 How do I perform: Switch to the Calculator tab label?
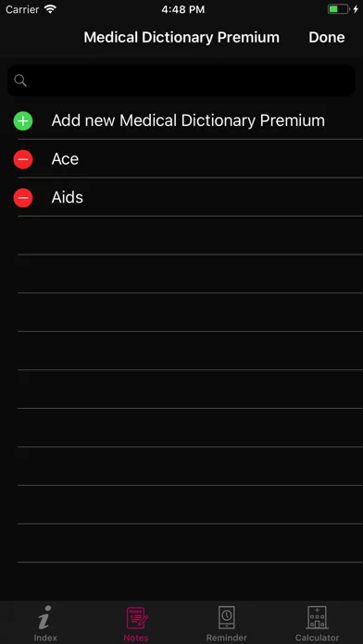pos(317,638)
